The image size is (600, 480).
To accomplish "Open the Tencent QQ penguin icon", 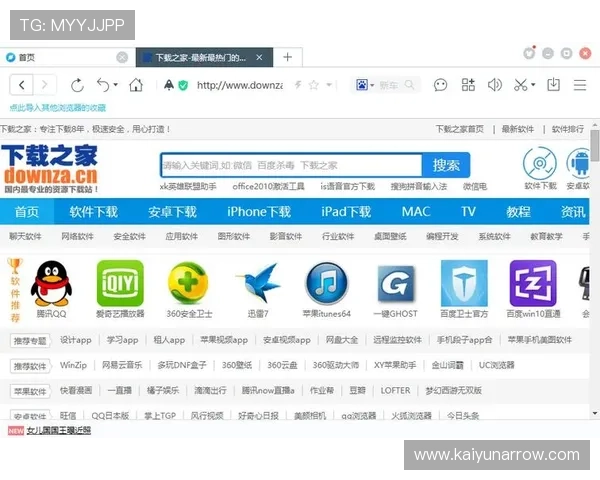I will (51, 284).
